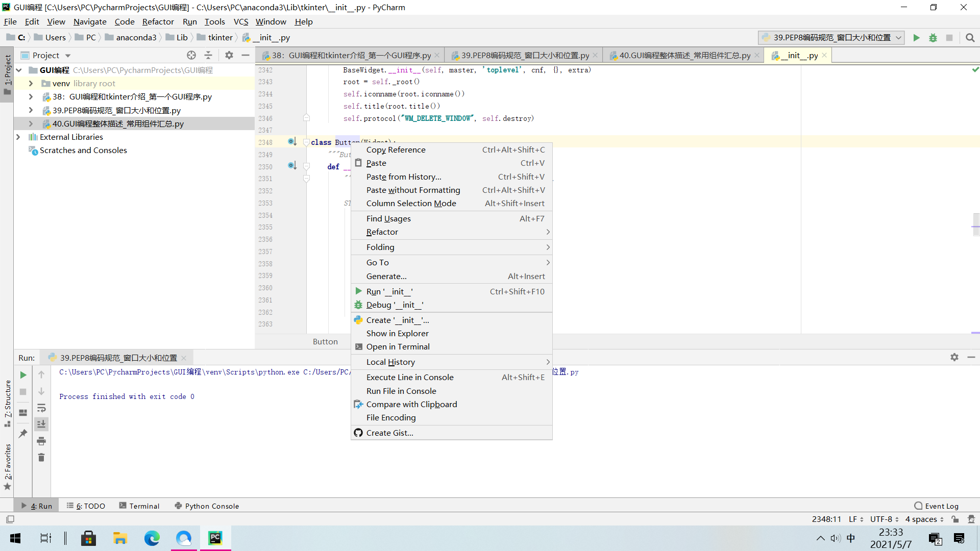980x551 pixels.
Task: Close the __init__.py editor tab
Action: (824, 55)
